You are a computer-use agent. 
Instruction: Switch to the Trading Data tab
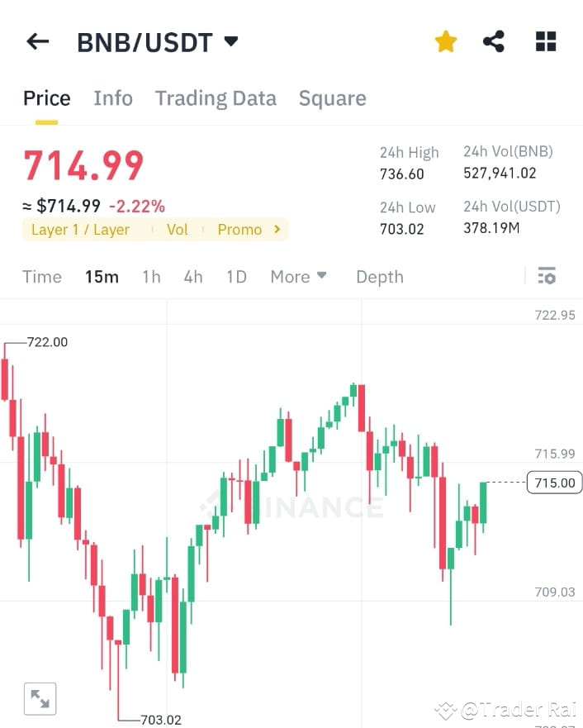tap(216, 98)
